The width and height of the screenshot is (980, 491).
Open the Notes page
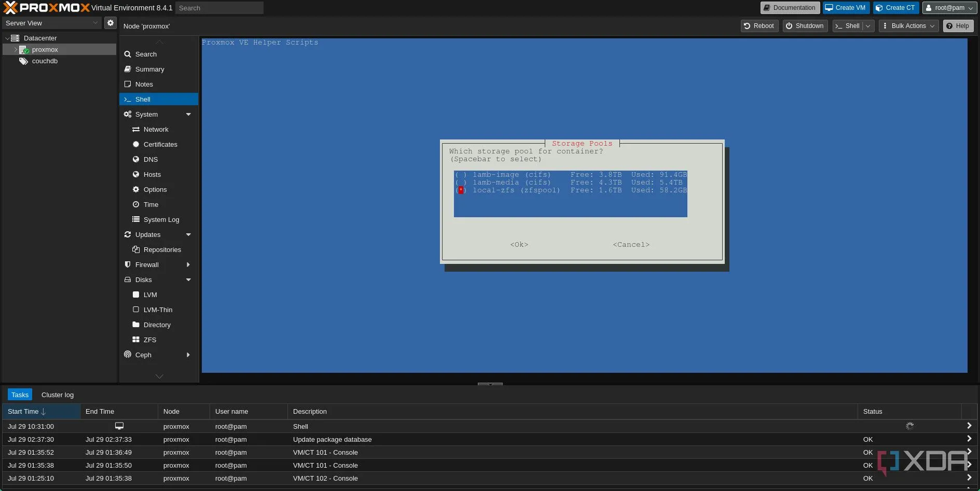click(x=144, y=84)
